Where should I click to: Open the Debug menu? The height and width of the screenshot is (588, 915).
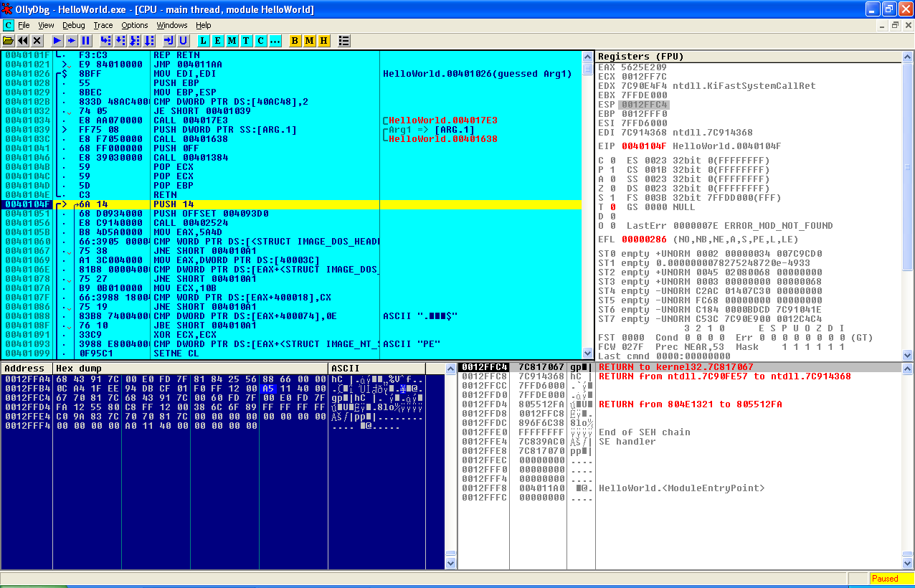point(73,25)
